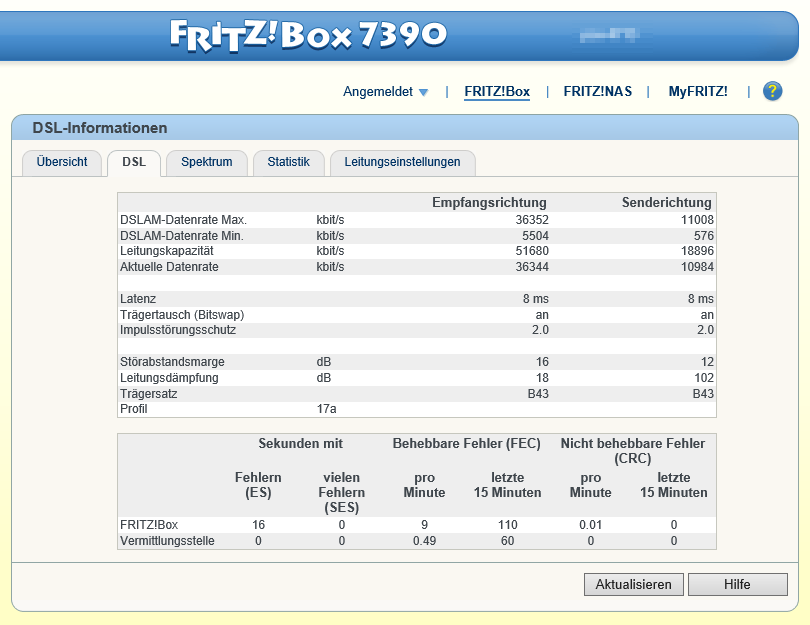Switch to the Übersicht tab
The image size is (810, 625).
click(x=62, y=162)
